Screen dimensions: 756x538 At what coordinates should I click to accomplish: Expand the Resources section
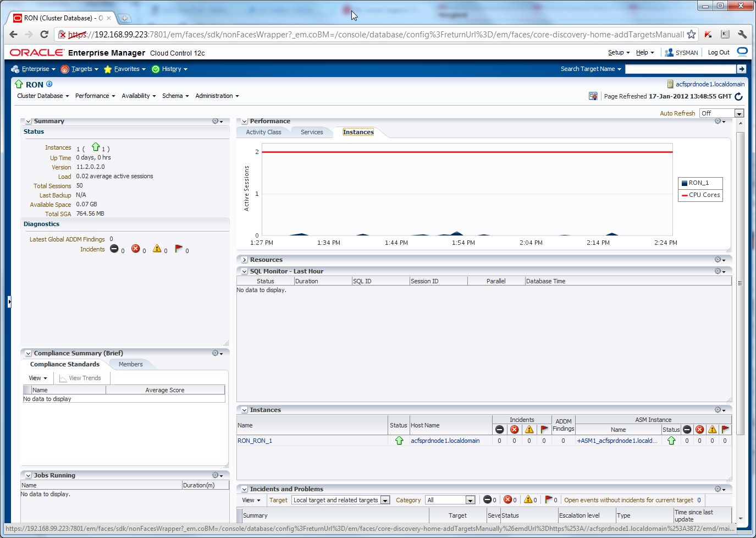[245, 260]
